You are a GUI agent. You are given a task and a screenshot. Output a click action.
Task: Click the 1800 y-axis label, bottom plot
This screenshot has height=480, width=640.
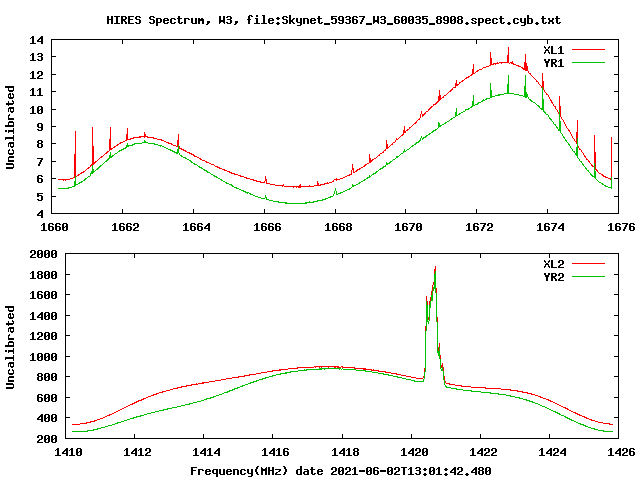(x=43, y=275)
